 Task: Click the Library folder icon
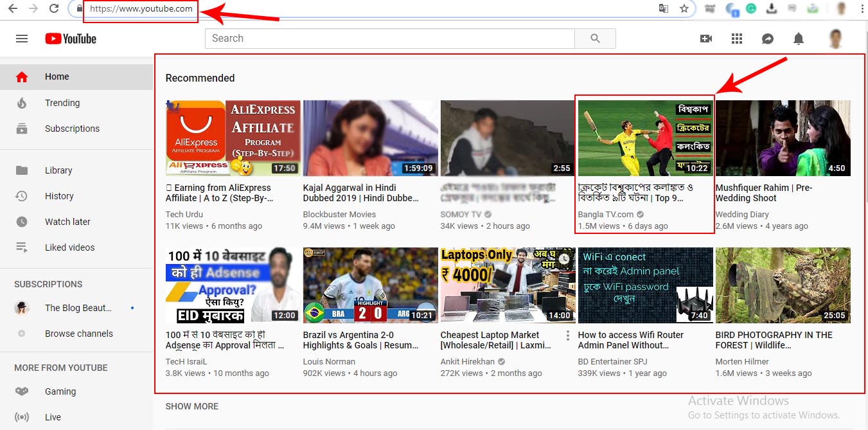[22, 170]
